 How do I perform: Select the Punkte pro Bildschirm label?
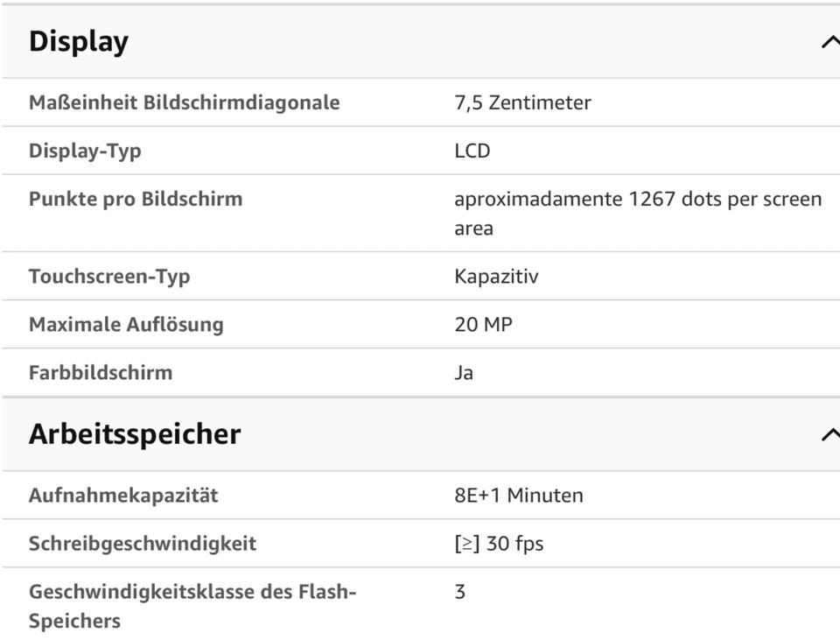[136, 199]
